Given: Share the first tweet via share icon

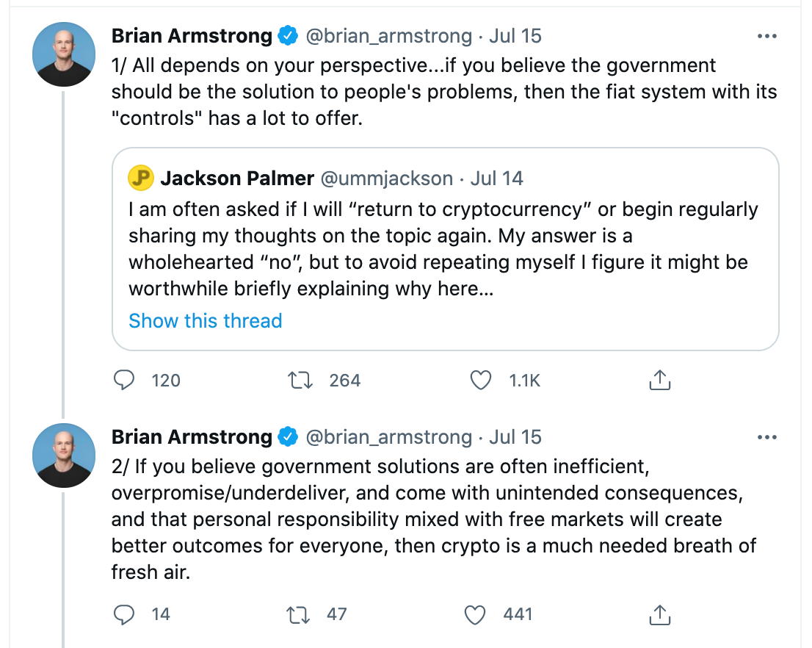Looking at the screenshot, I should click(x=659, y=380).
